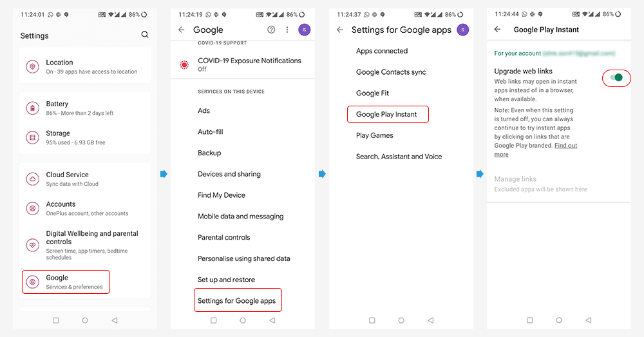Open the Find out more link

(x=536, y=150)
